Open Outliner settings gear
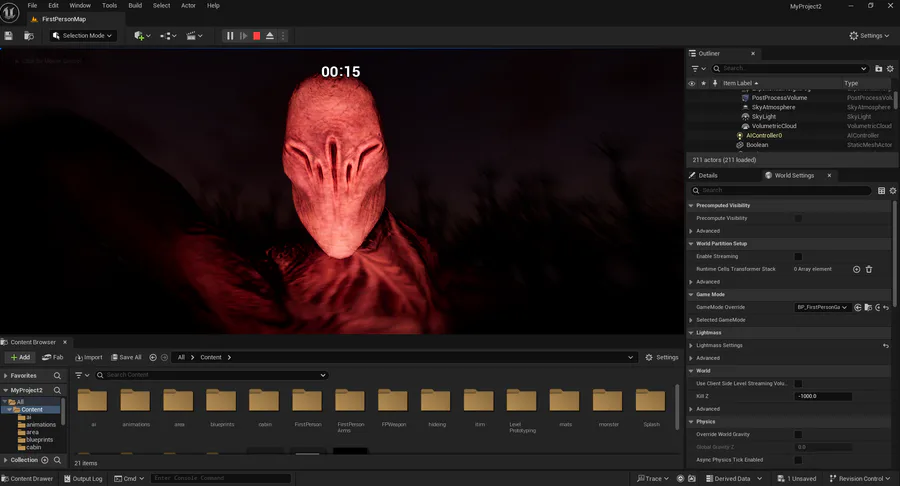 coord(890,68)
